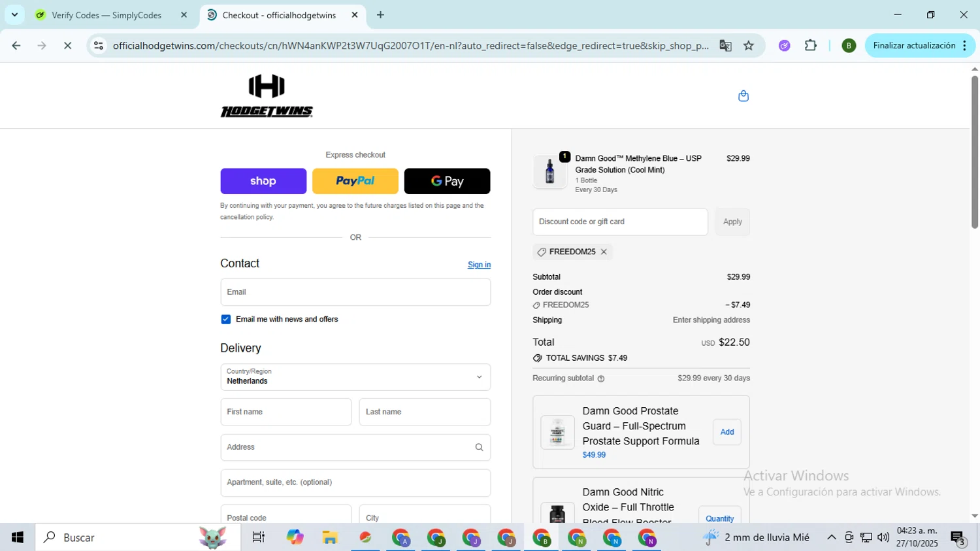This screenshot has width=980, height=551.
Task: Open the notifications center icon
Action: pos(958,539)
